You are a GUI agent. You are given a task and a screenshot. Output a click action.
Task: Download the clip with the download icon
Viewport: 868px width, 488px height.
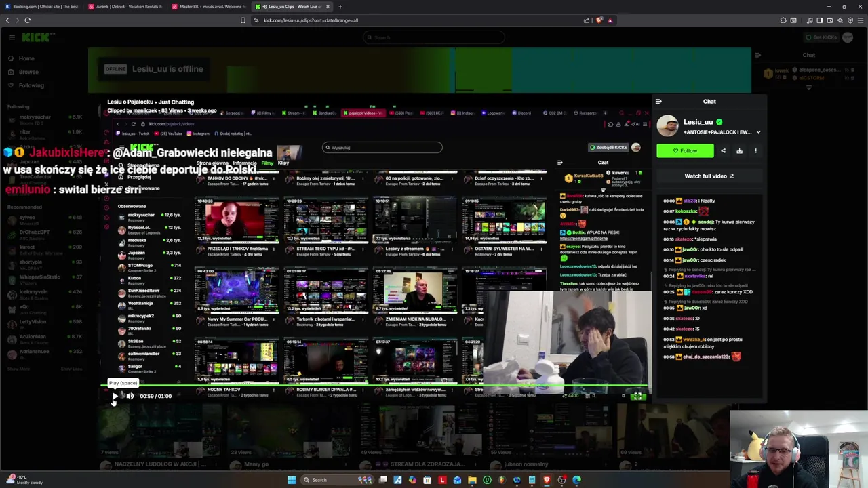tap(739, 151)
